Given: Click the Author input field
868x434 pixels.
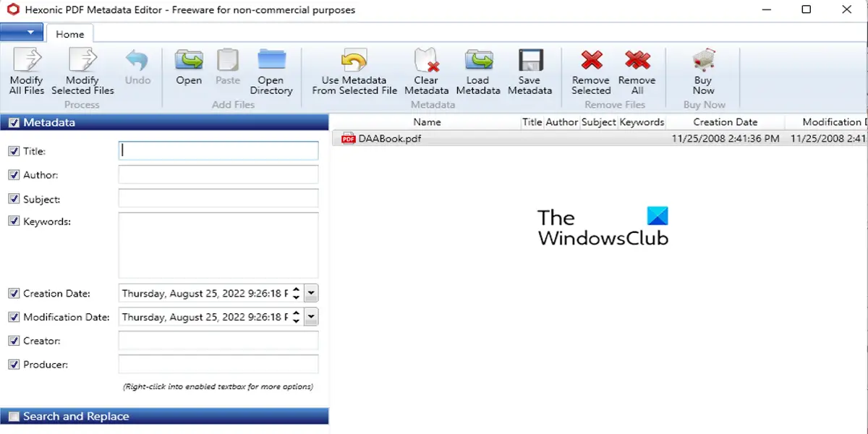Looking at the screenshot, I should tap(218, 174).
